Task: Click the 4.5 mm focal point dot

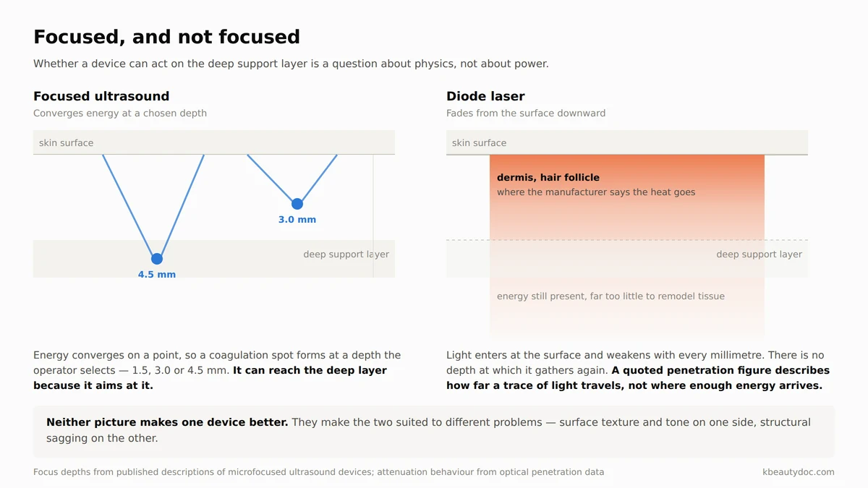Action: tap(157, 259)
